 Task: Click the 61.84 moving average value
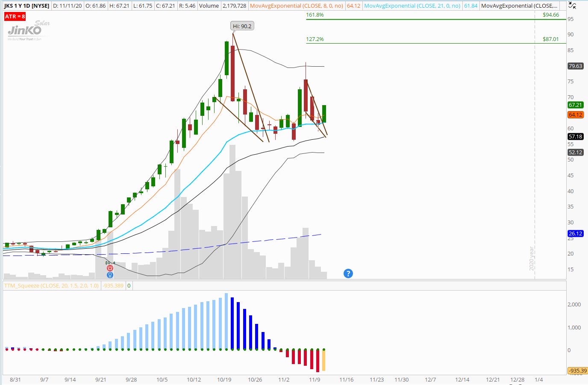pyautogui.click(x=470, y=6)
